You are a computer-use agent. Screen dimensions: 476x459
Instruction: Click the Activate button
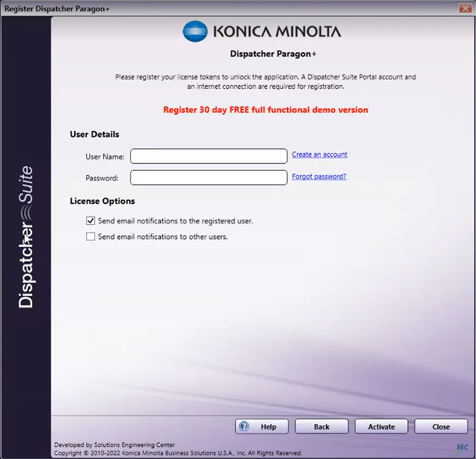coord(382,426)
